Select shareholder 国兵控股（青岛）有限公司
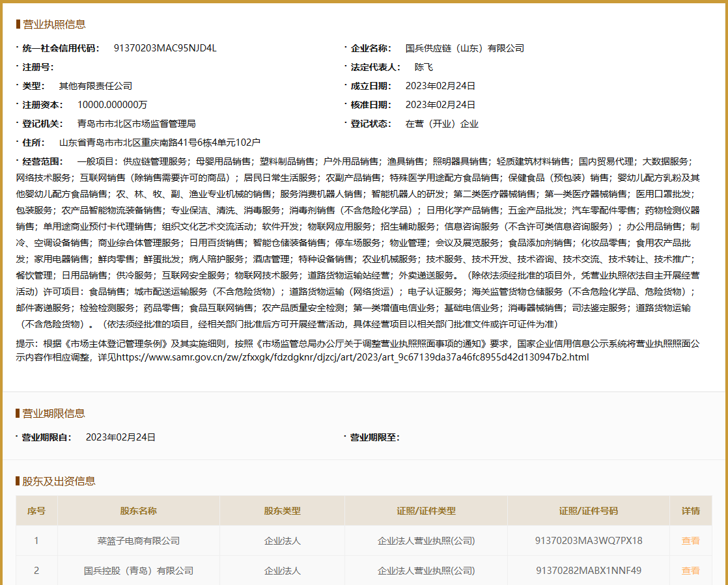This screenshot has width=728, height=585. (138, 571)
